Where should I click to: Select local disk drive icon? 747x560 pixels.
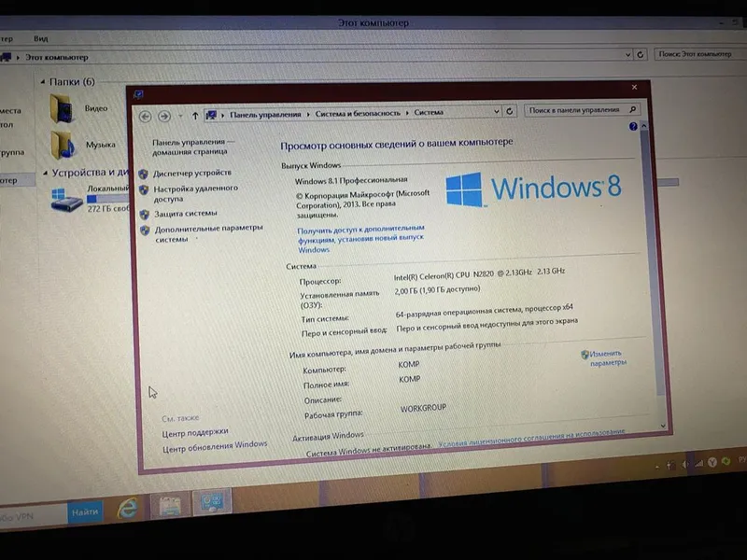[x=66, y=200]
